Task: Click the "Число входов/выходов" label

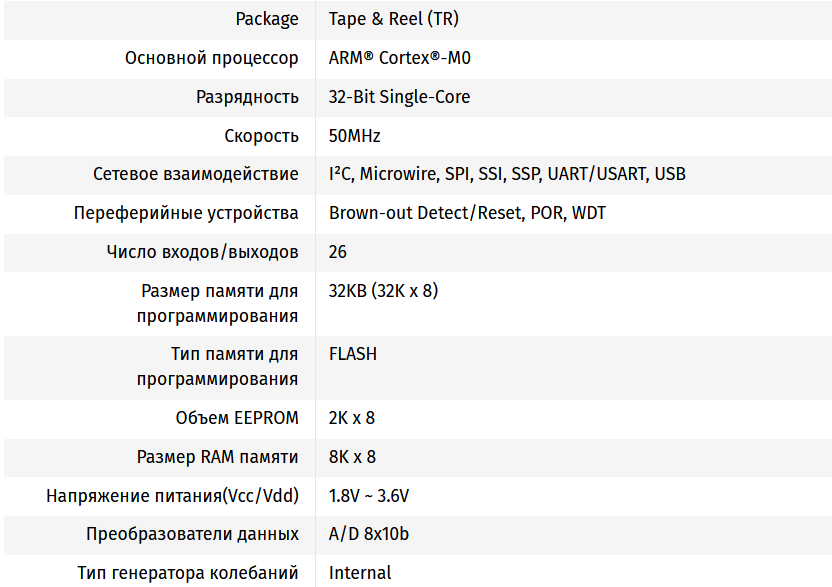Action: point(202,252)
